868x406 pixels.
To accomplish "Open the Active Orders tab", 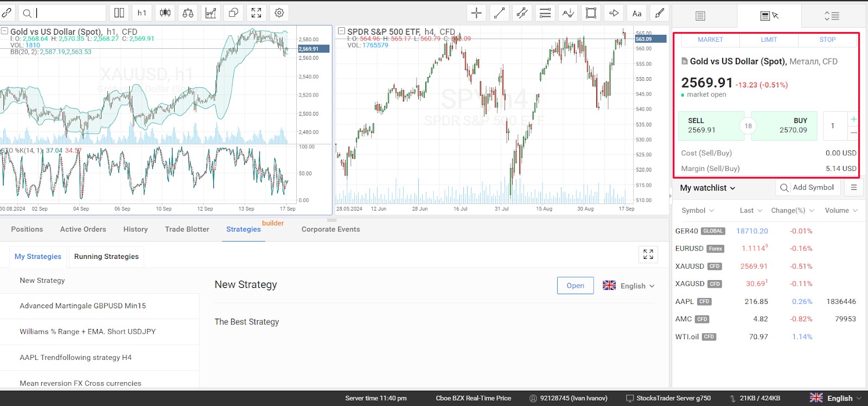I will tap(83, 229).
